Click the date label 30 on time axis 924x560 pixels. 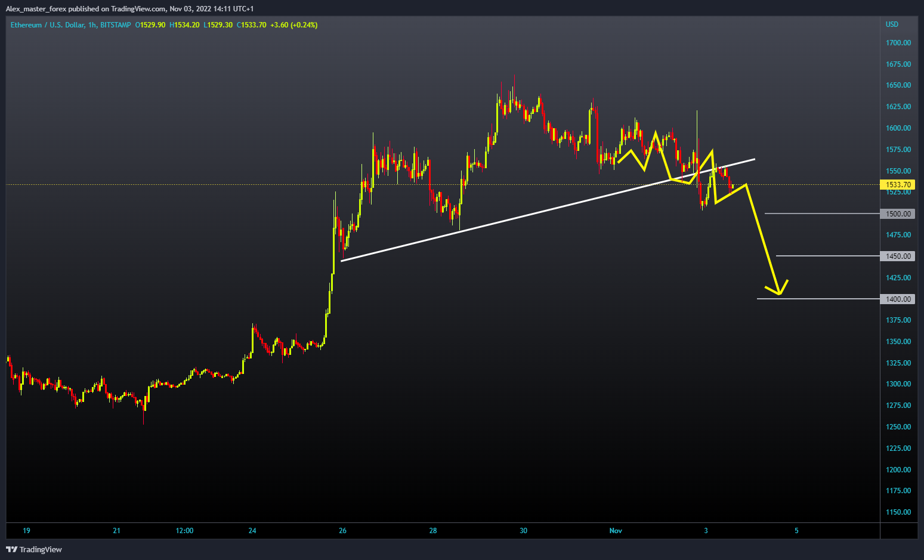(524, 531)
